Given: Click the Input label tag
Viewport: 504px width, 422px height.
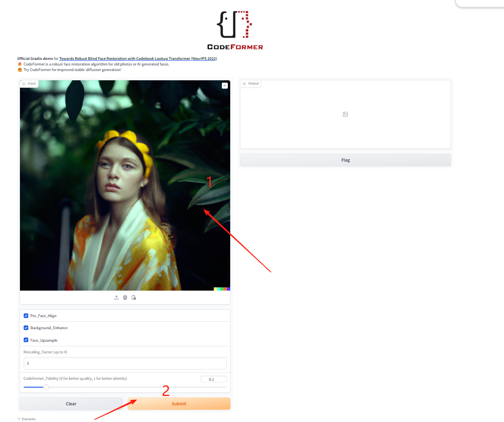Looking at the screenshot, I should point(29,84).
